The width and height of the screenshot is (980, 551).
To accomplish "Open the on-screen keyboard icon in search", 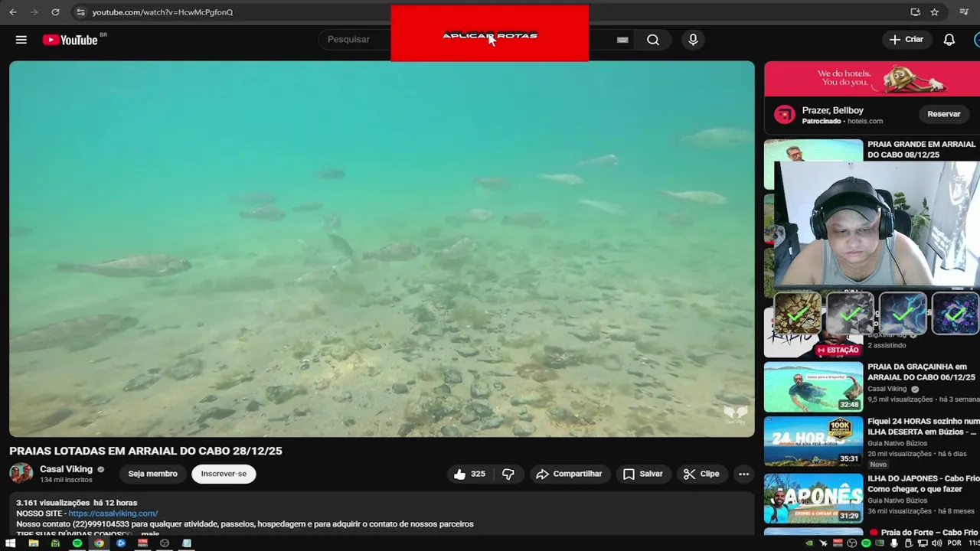I will tap(622, 40).
